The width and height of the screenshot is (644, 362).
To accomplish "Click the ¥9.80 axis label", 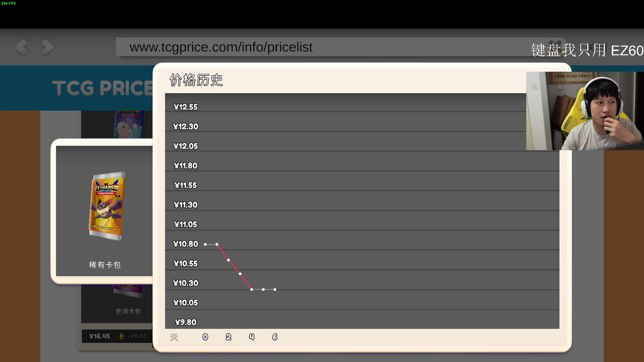I will click(185, 322).
